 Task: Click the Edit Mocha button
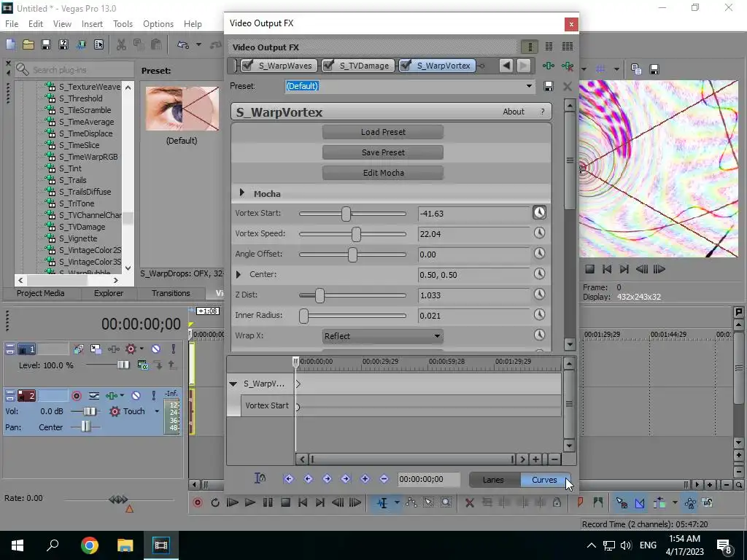click(383, 173)
